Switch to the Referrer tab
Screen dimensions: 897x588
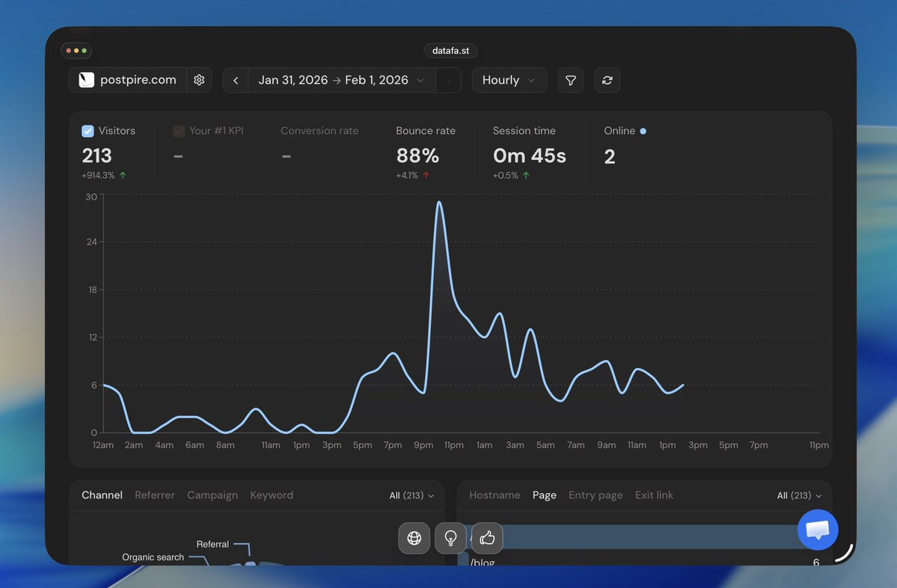click(154, 494)
